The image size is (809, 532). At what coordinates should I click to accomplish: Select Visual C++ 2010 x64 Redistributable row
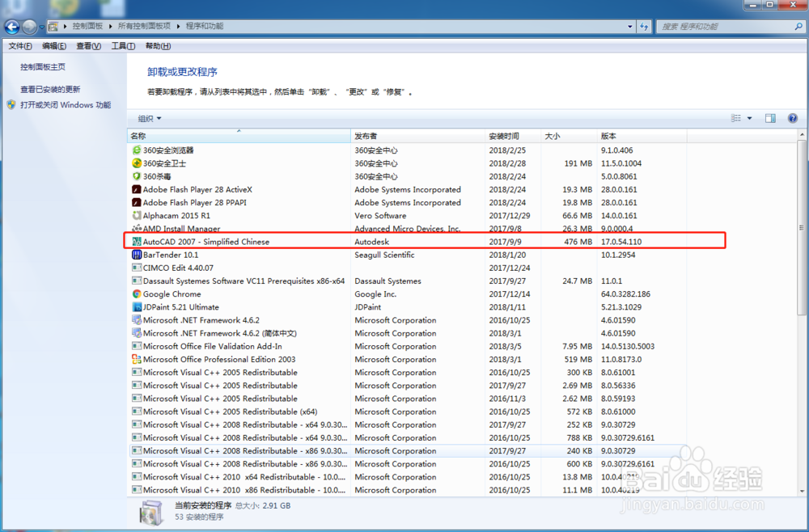[407, 477]
